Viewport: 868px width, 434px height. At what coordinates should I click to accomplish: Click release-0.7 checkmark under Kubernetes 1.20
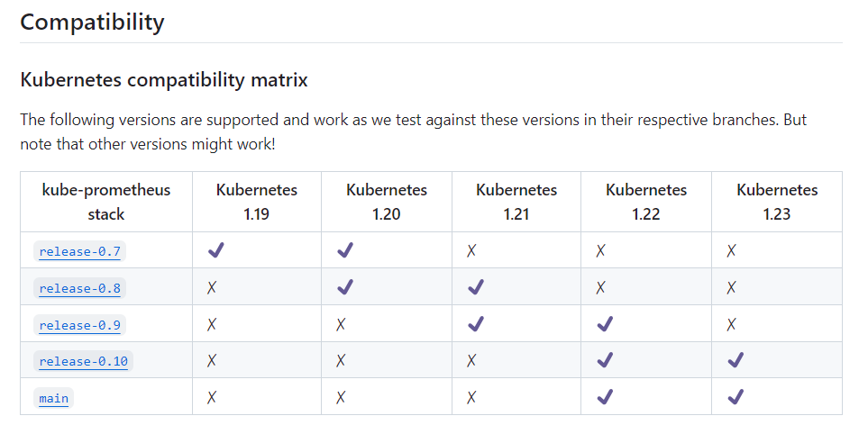[x=345, y=250]
